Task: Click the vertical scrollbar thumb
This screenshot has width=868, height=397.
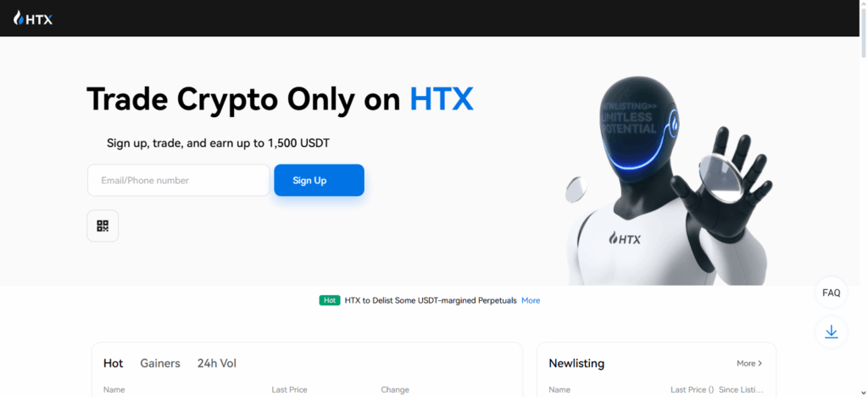Action: point(864,32)
